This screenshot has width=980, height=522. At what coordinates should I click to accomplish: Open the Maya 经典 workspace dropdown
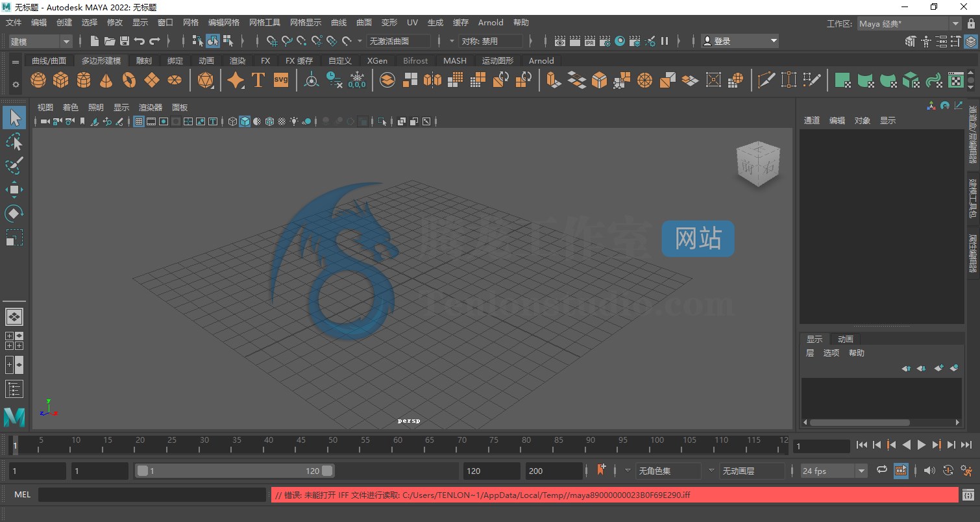coord(909,23)
